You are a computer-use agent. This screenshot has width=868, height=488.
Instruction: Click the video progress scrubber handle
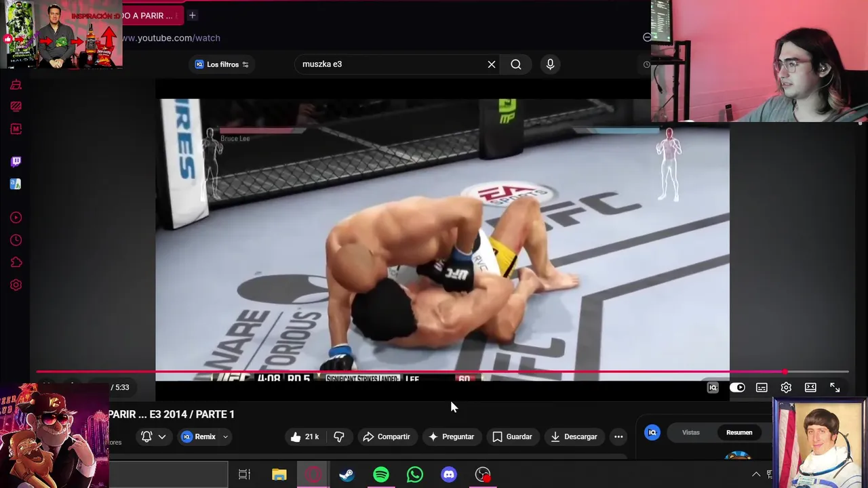785,372
